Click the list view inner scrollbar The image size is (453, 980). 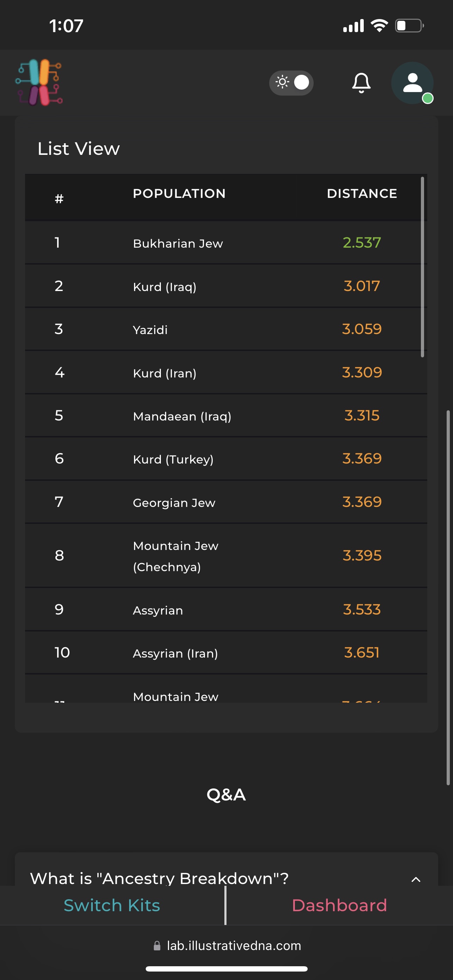[x=422, y=267]
